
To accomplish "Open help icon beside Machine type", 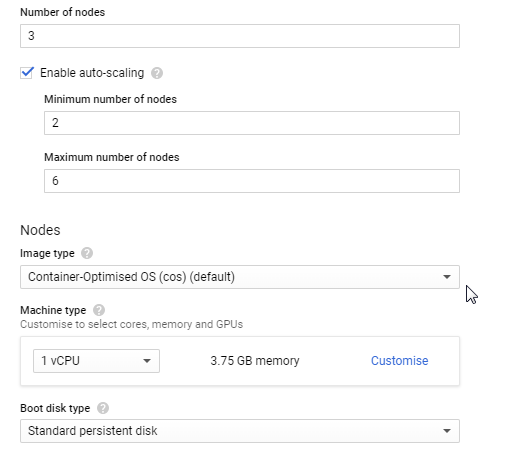I will [x=99, y=310].
